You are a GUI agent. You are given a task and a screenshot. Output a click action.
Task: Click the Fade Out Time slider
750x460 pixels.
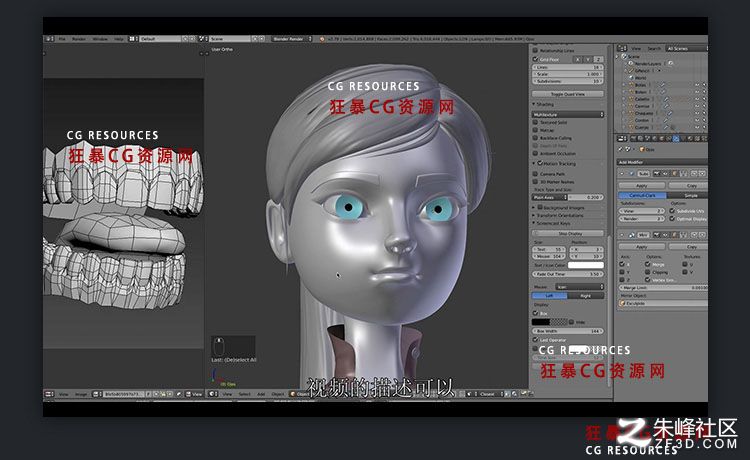tap(568, 274)
